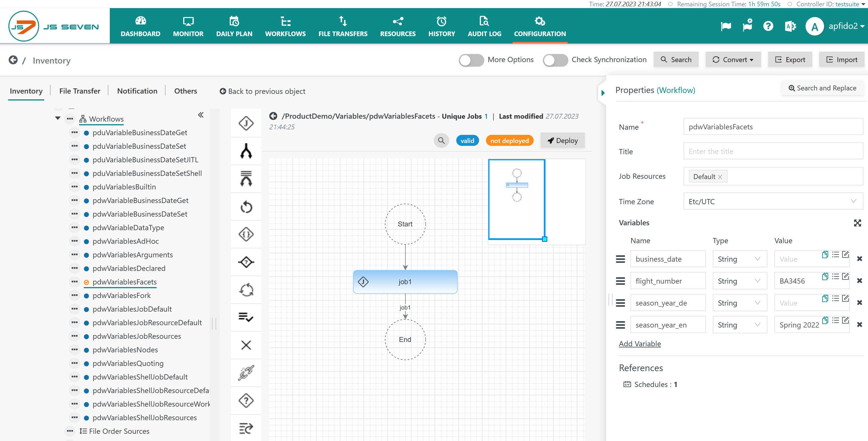Click the Title input field

(x=773, y=151)
